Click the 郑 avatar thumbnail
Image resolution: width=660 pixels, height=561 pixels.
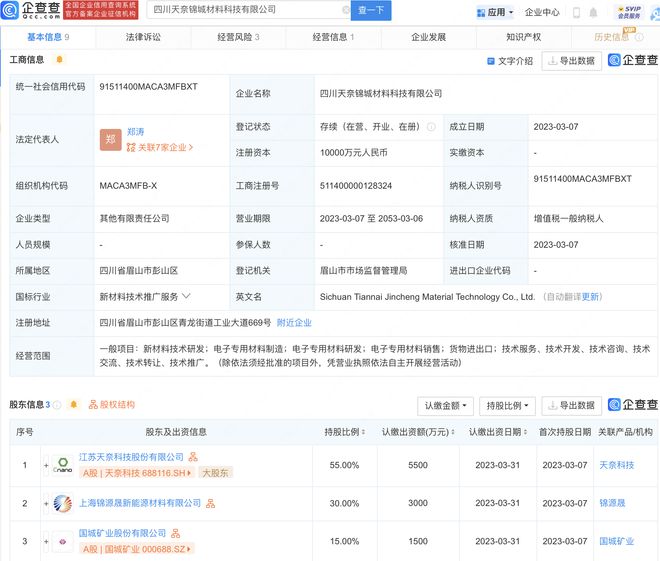click(x=110, y=140)
